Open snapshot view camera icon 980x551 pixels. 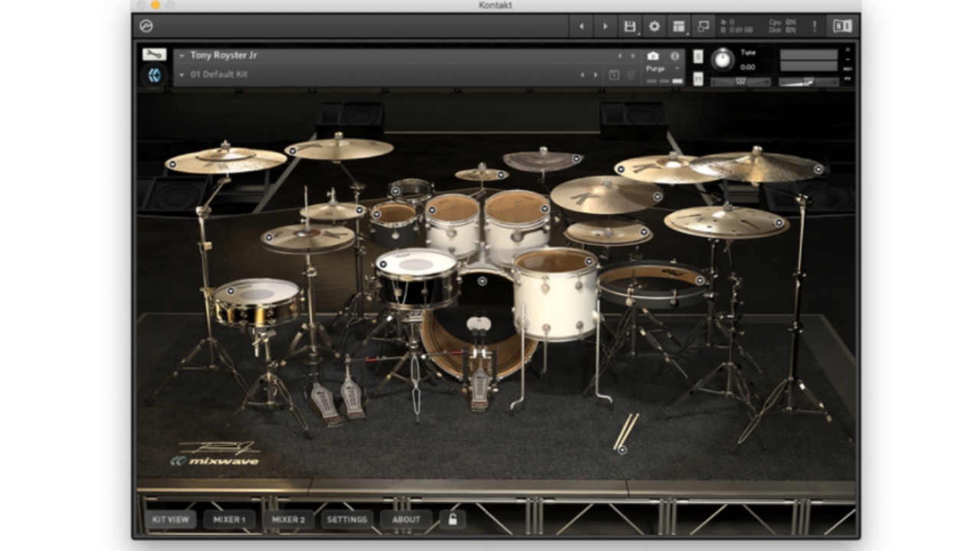(x=652, y=56)
